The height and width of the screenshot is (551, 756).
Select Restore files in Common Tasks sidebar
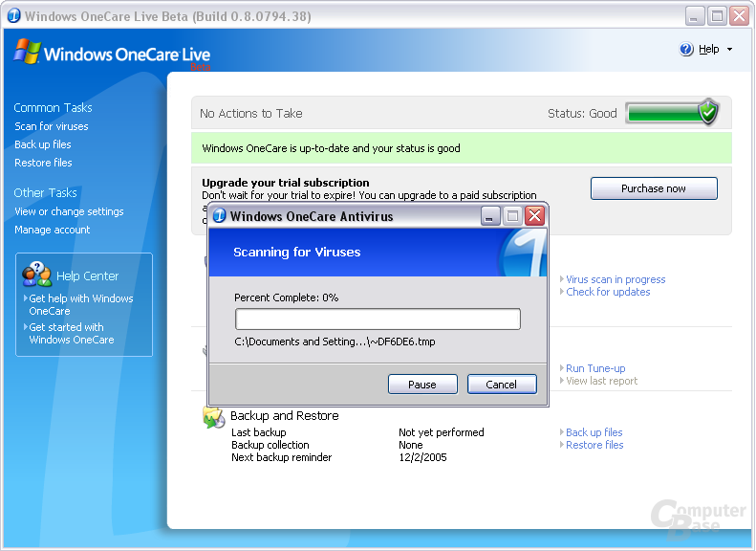pyautogui.click(x=43, y=163)
